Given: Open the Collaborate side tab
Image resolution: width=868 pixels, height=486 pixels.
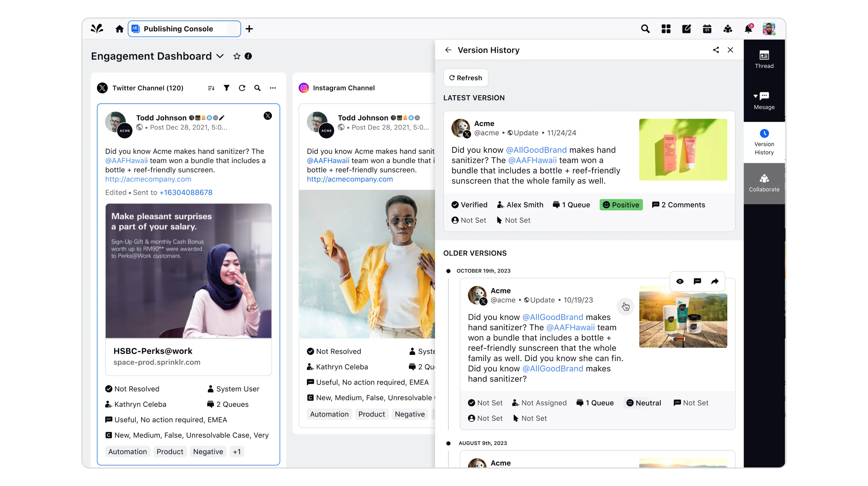Looking at the screenshot, I should [764, 183].
